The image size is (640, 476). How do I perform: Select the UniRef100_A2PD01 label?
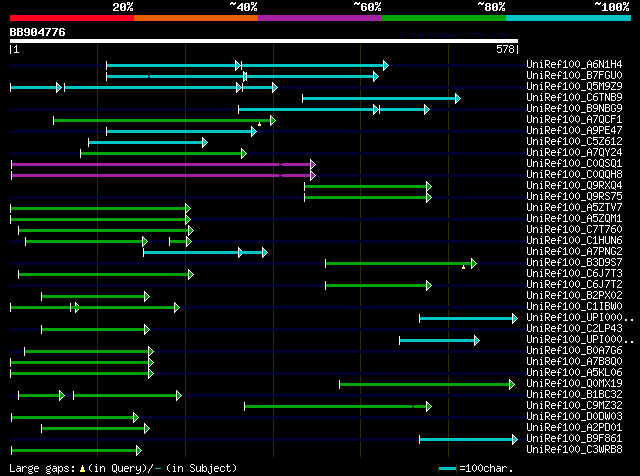(x=574, y=428)
